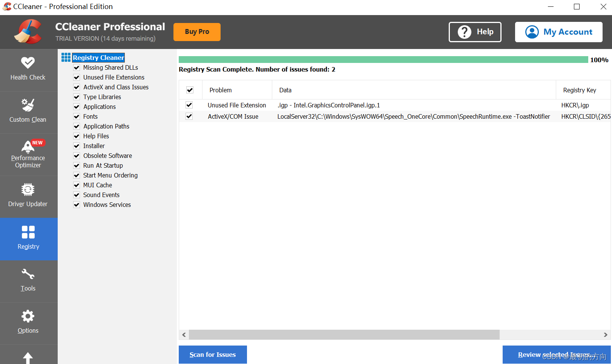Toggle the MUI Cache checkbox
The width and height of the screenshot is (612, 364).
pyautogui.click(x=77, y=185)
